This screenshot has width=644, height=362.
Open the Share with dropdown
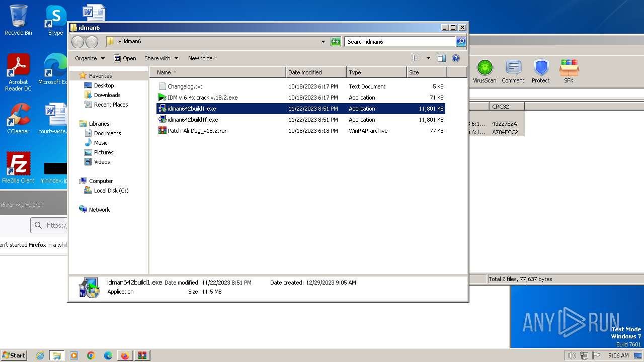click(161, 58)
